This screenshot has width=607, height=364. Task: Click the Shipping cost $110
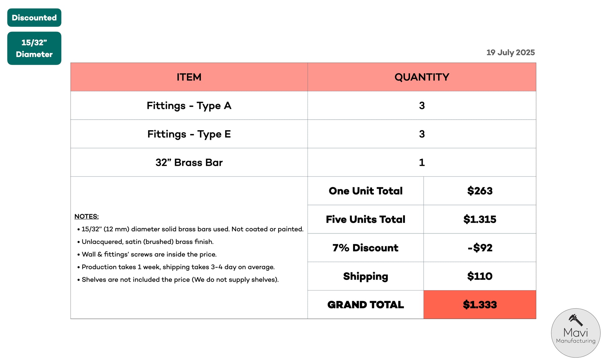pos(480,276)
